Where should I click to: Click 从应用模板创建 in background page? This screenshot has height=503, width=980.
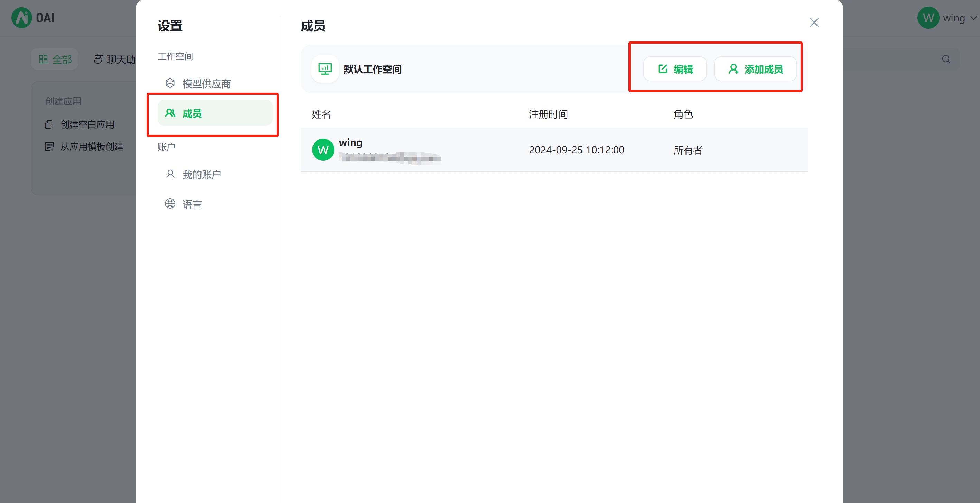point(92,147)
